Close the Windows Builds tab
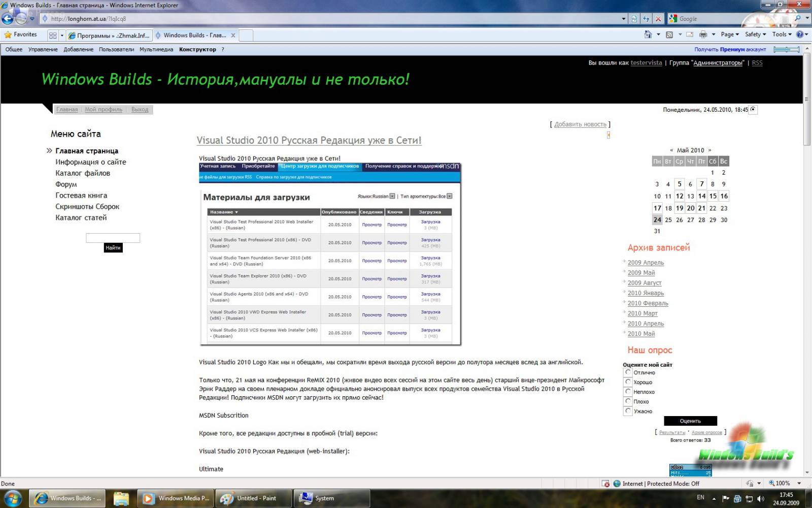Viewport: 812px width, 508px height. click(233, 36)
